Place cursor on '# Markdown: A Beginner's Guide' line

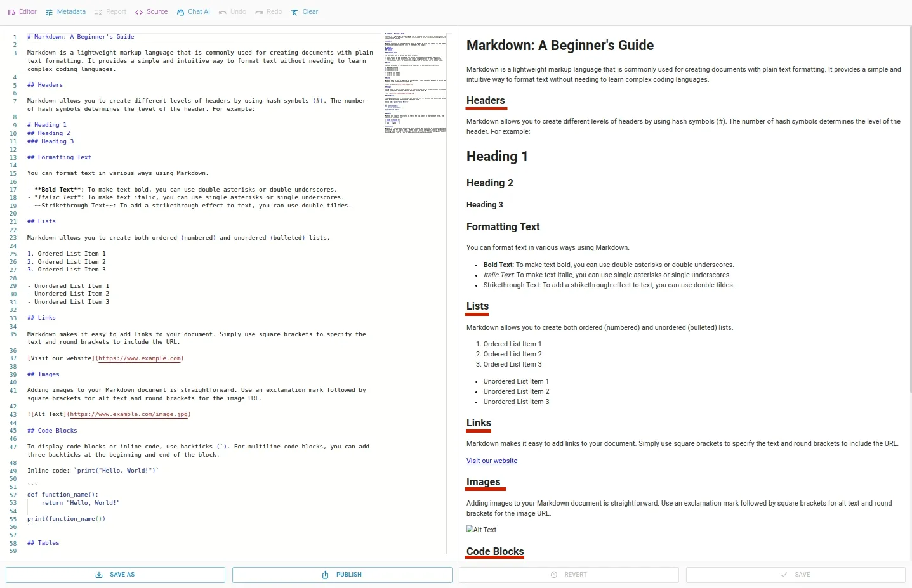coord(81,37)
